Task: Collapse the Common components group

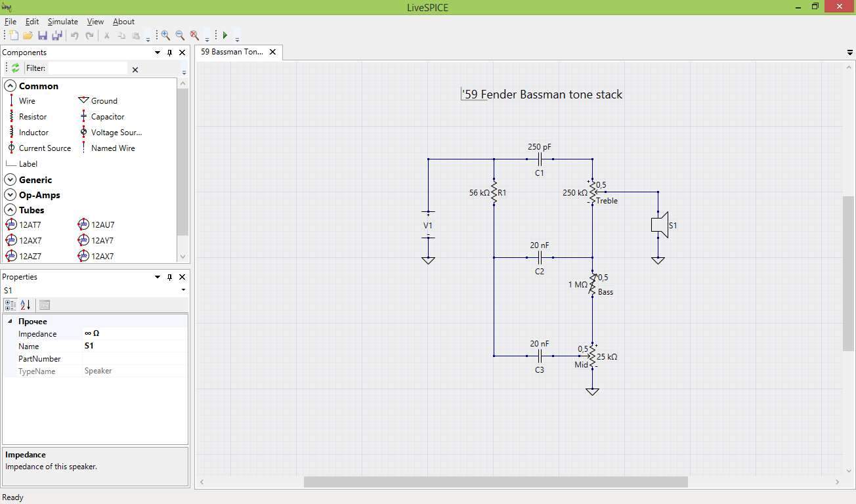Action: 11,86
